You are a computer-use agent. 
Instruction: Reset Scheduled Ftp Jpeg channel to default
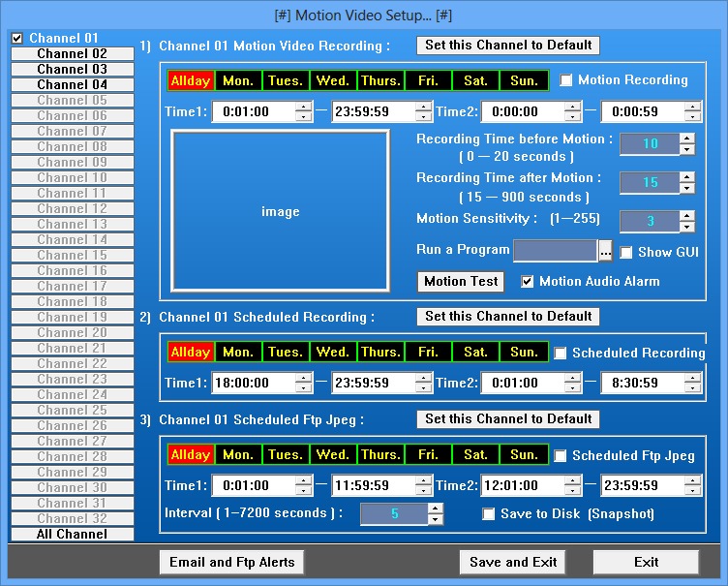pos(508,419)
